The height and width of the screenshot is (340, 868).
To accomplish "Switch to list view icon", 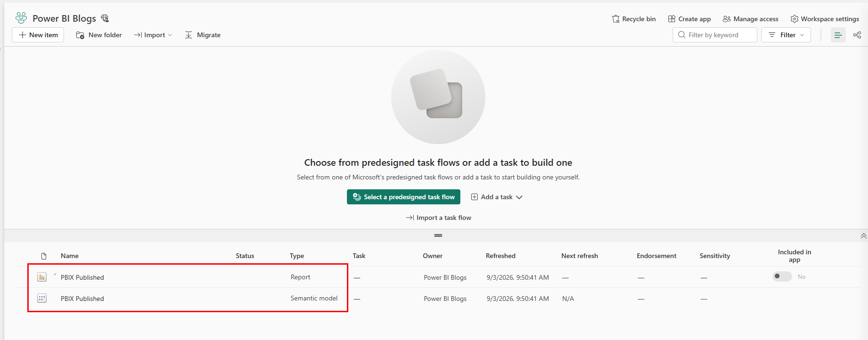I will [x=838, y=35].
